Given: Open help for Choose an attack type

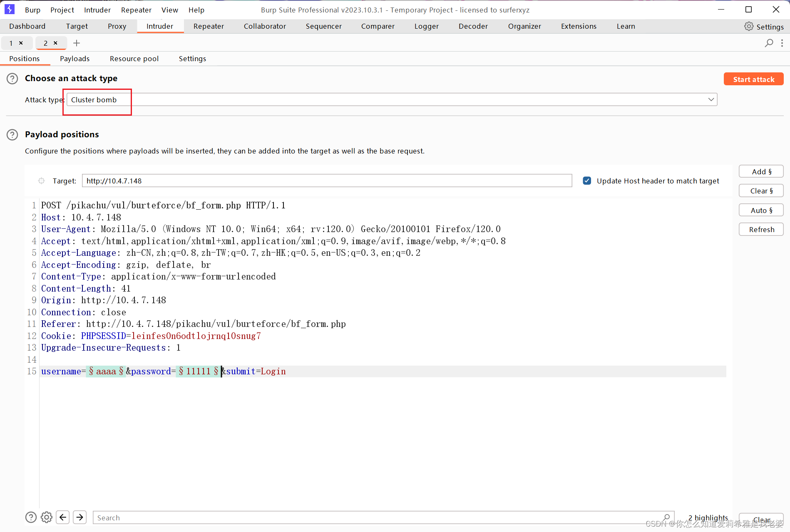Looking at the screenshot, I should pyautogui.click(x=12, y=79).
